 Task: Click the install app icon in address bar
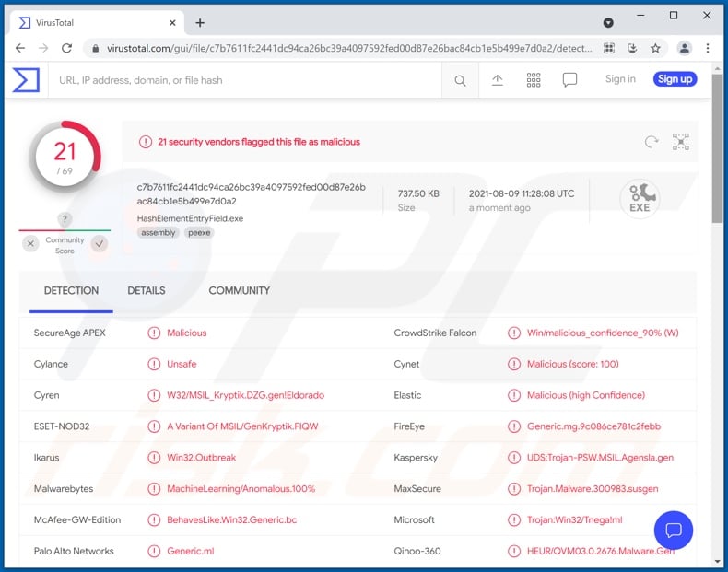coord(632,48)
